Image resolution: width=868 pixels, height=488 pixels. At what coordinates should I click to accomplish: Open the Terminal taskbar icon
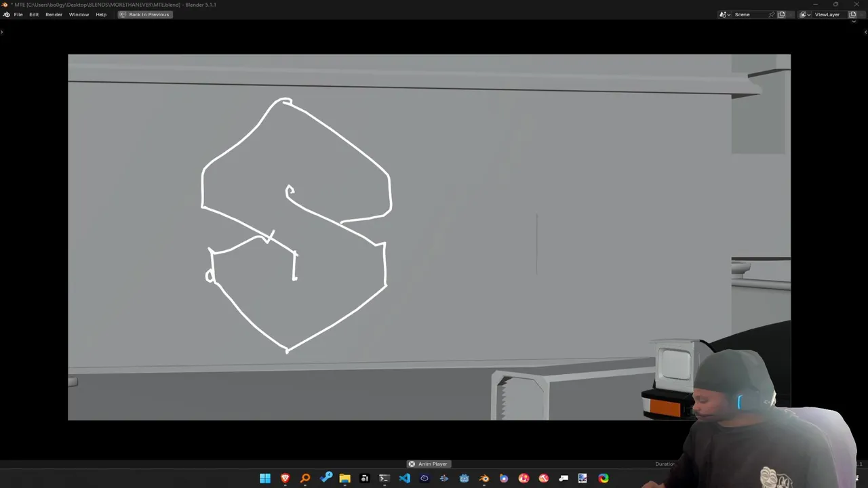point(384,479)
